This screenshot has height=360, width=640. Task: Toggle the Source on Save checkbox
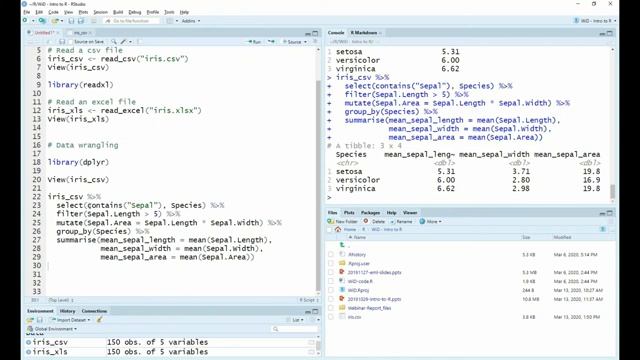pyautogui.click(x=71, y=42)
